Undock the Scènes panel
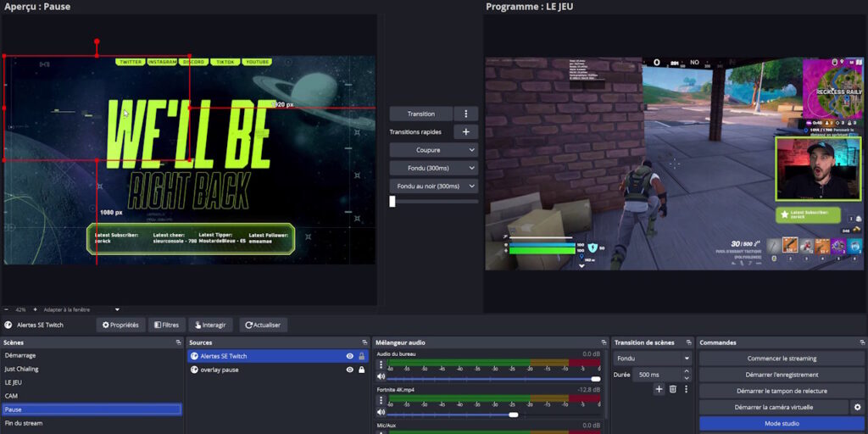 click(178, 342)
